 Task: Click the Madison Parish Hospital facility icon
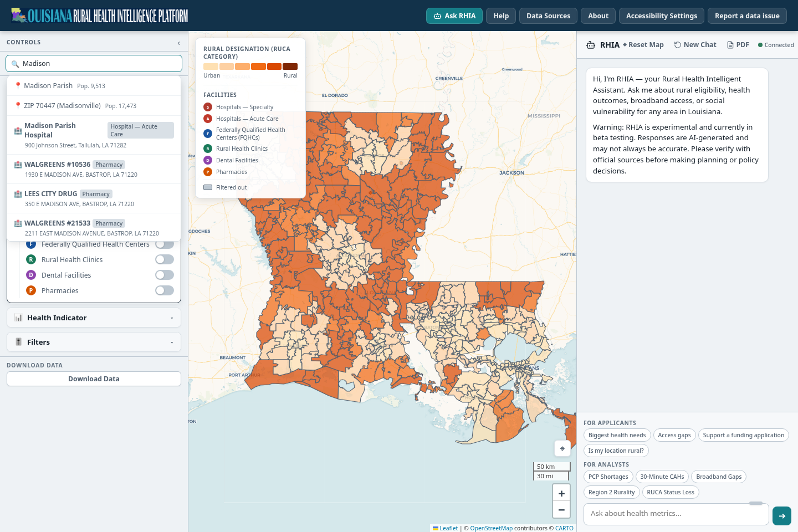point(18,131)
